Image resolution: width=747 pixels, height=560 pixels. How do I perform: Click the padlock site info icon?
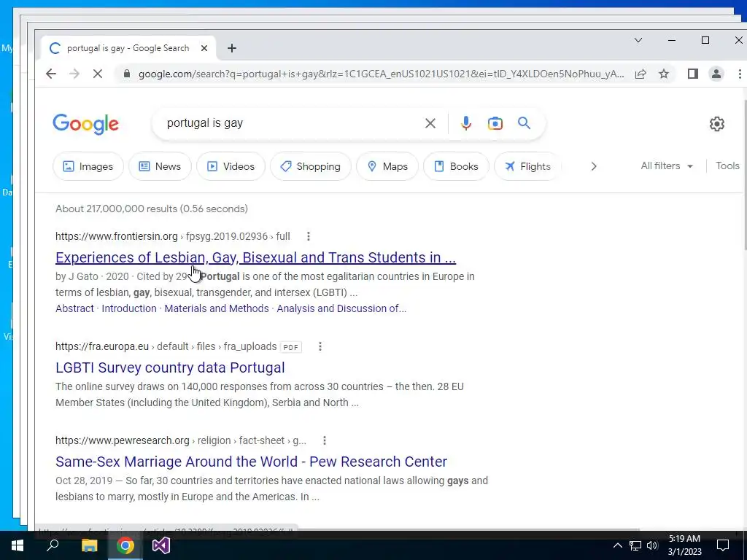click(126, 74)
